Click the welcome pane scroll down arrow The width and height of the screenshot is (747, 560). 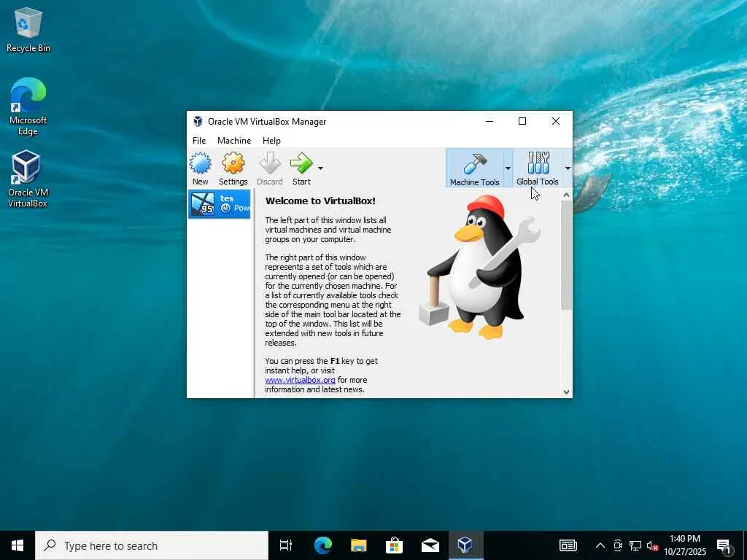coord(566,392)
